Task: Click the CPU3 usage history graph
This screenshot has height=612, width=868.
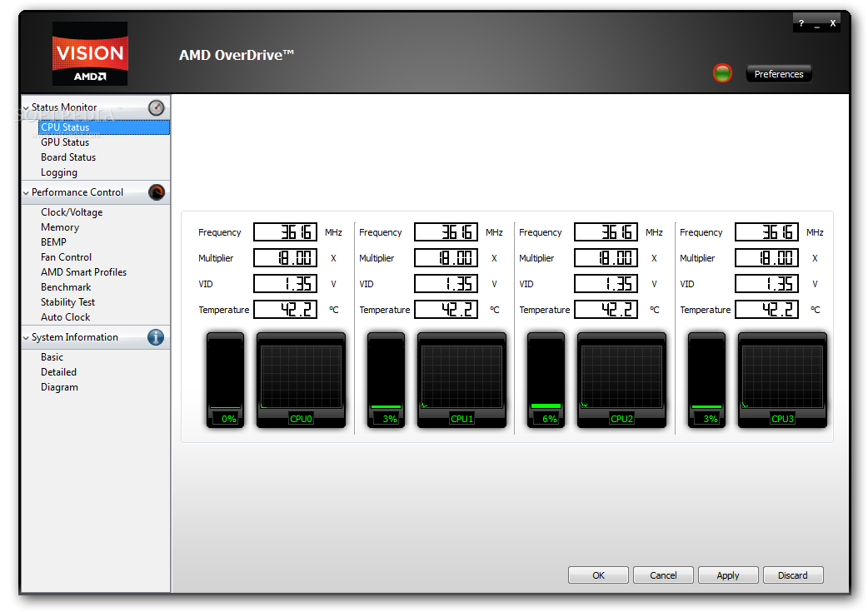Action: click(x=782, y=381)
